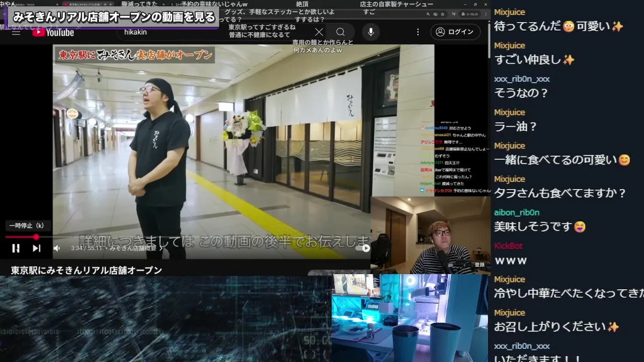This screenshot has height=362, width=644.
Task: Select chat message すごい仲良し
Action: coord(534,60)
